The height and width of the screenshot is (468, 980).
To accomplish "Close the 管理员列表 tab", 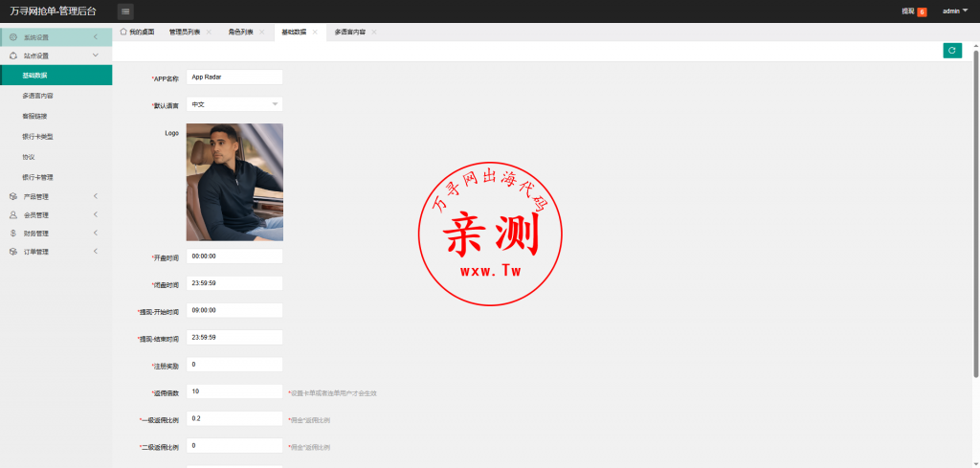I will coord(209,32).
